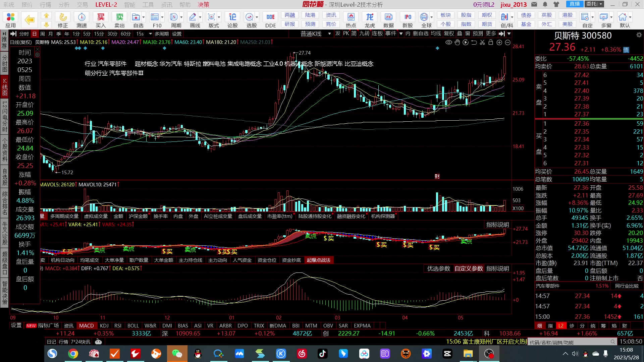Open Chrome from the taskbar
The height and width of the screenshot is (362, 644).
click(x=73, y=354)
